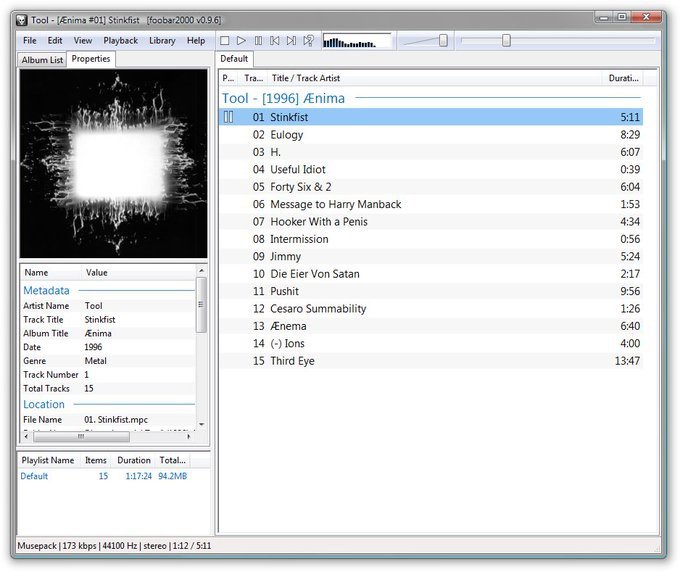Click the Duration column header
Image resolution: width=680 pixels, height=572 pixels.
click(x=623, y=78)
